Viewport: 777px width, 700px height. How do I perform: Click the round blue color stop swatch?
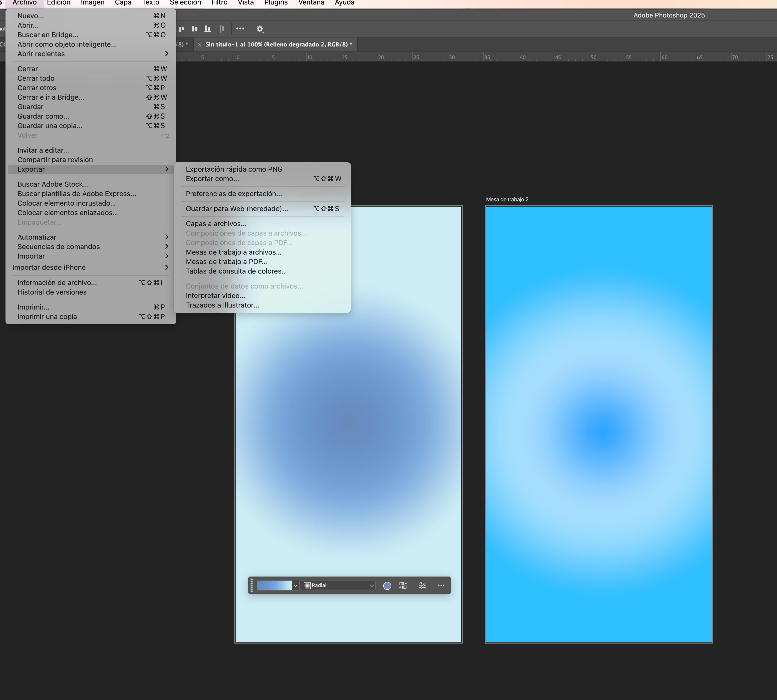coord(387,585)
